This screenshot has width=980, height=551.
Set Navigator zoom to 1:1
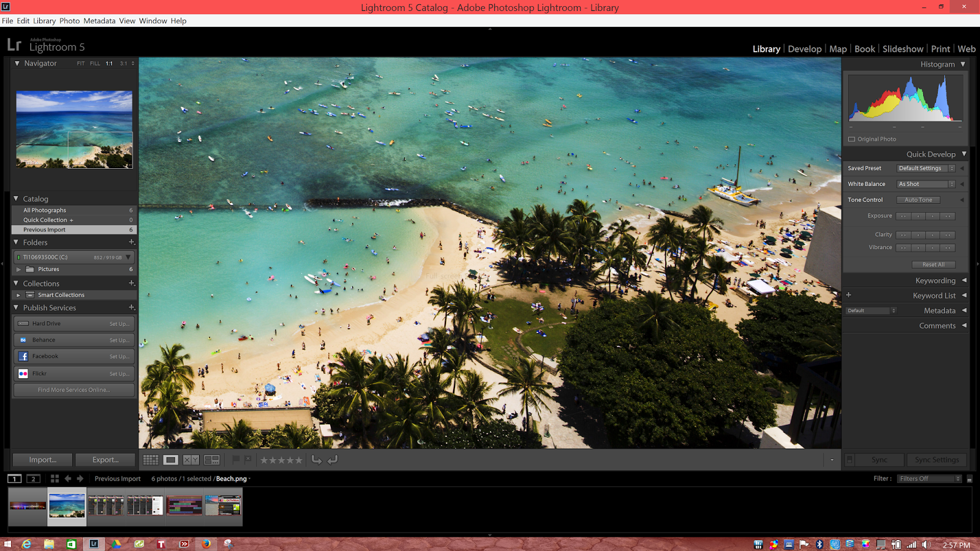[109, 64]
